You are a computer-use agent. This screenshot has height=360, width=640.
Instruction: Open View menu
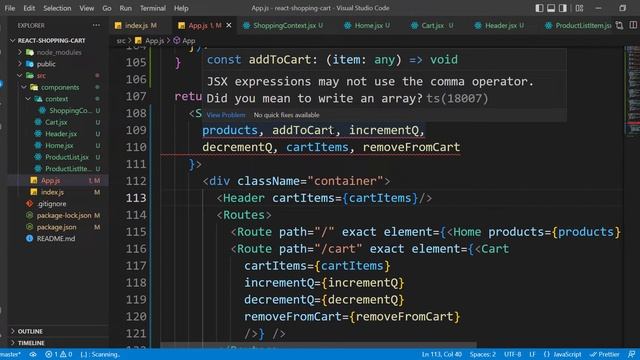pos(87,8)
